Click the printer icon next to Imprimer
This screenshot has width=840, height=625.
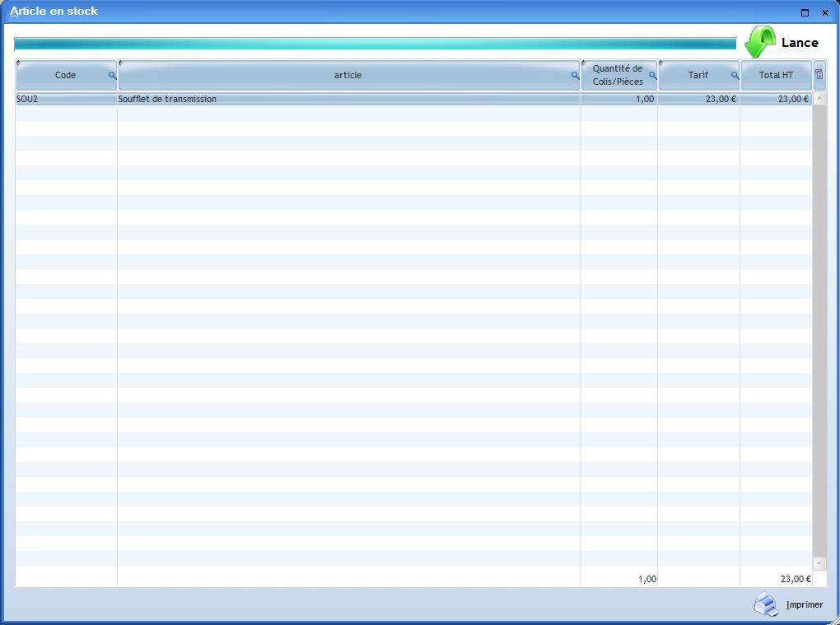click(766, 604)
